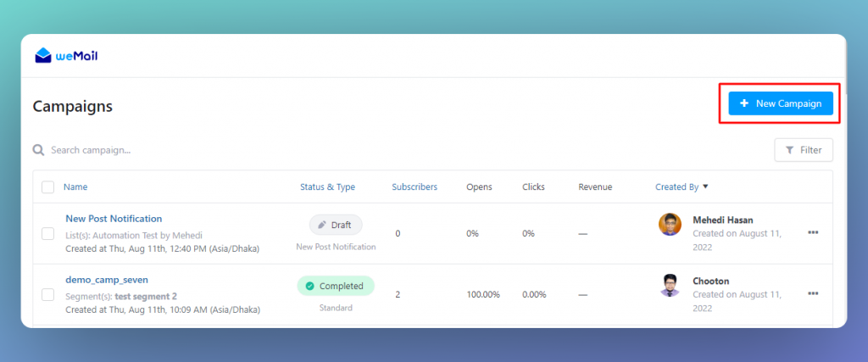Click the pencil icon in the Draft badge
Image resolution: width=868 pixels, height=362 pixels.
(322, 226)
